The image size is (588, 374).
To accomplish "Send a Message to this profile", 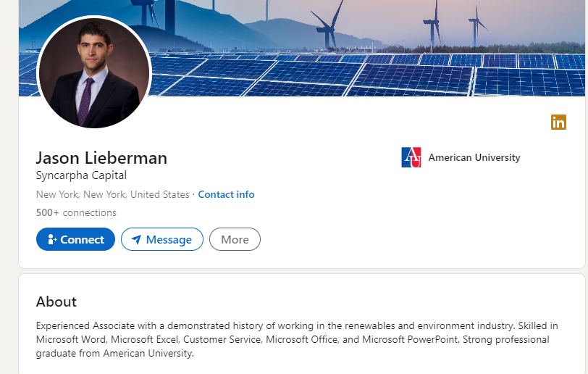I will click(x=162, y=239).
